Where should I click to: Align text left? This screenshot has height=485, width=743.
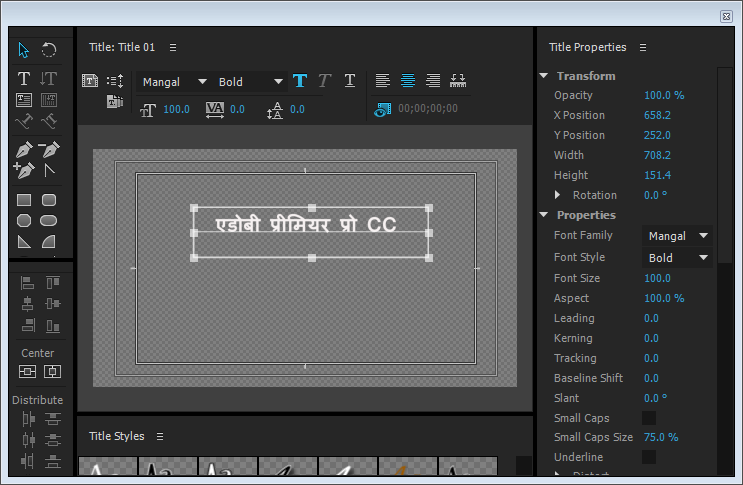click(383, 81)
